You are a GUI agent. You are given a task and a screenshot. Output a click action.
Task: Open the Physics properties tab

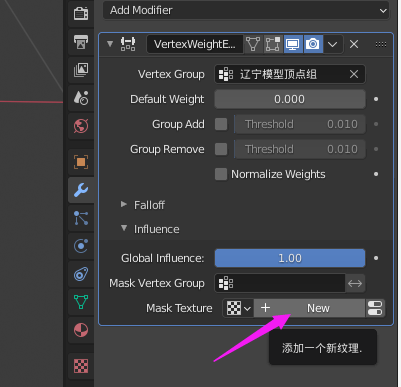pyautogui.click(x=81, y=246)
